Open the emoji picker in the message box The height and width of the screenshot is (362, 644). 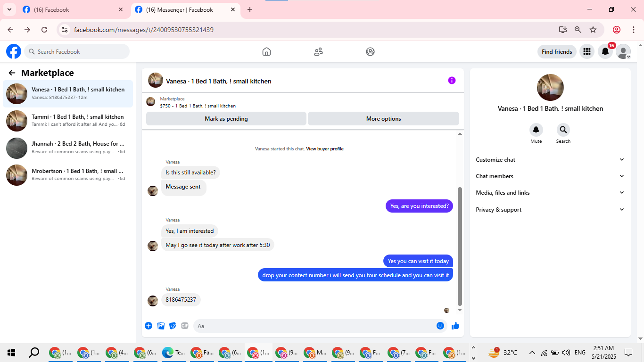click(440, 326)
